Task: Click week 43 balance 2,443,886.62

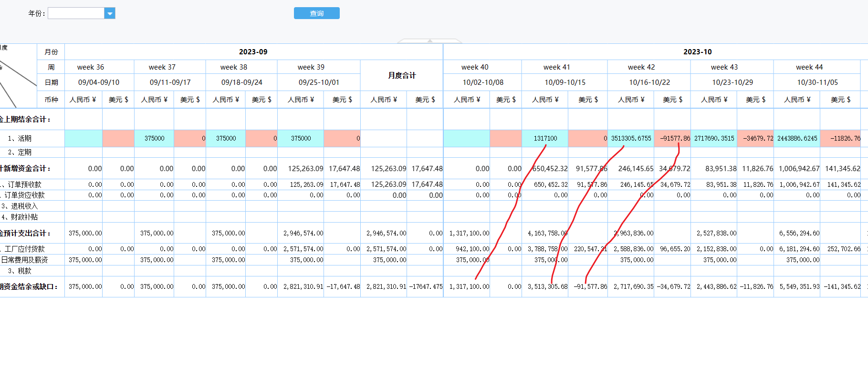Action: coord(716,286)
